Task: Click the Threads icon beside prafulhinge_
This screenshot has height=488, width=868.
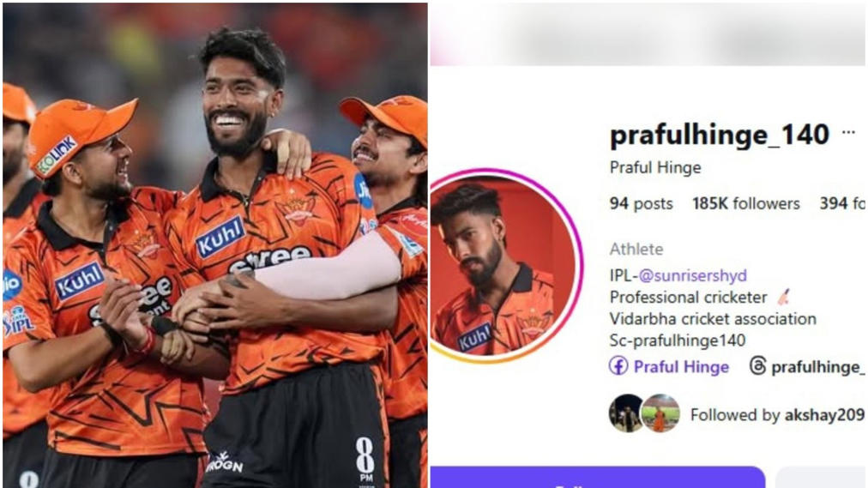Action: pyautogui.click(x=758, y=365)
